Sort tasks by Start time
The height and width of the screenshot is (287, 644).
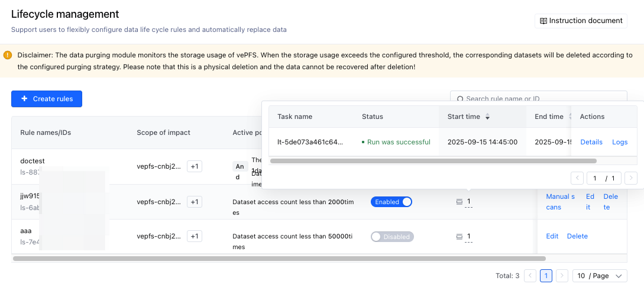(x=487, y=117)
